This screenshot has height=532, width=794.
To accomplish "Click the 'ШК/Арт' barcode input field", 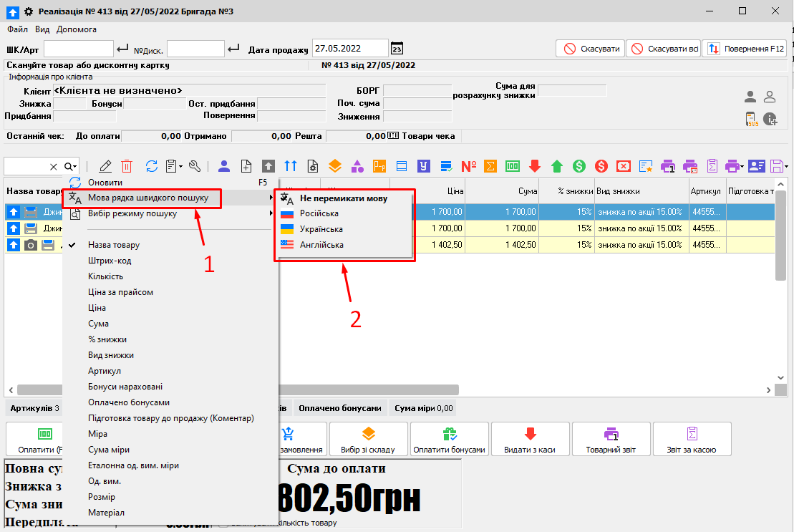I will point(78,49).
